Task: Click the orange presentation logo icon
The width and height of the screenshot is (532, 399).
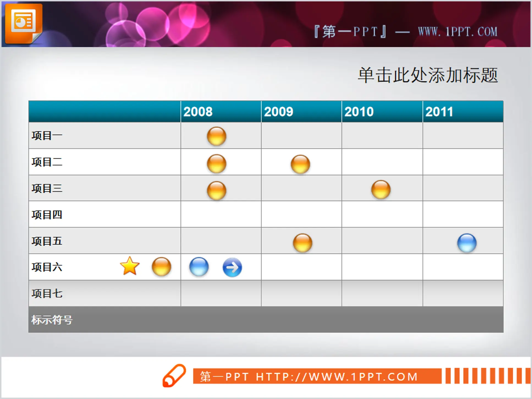Action: click(24, 23)
